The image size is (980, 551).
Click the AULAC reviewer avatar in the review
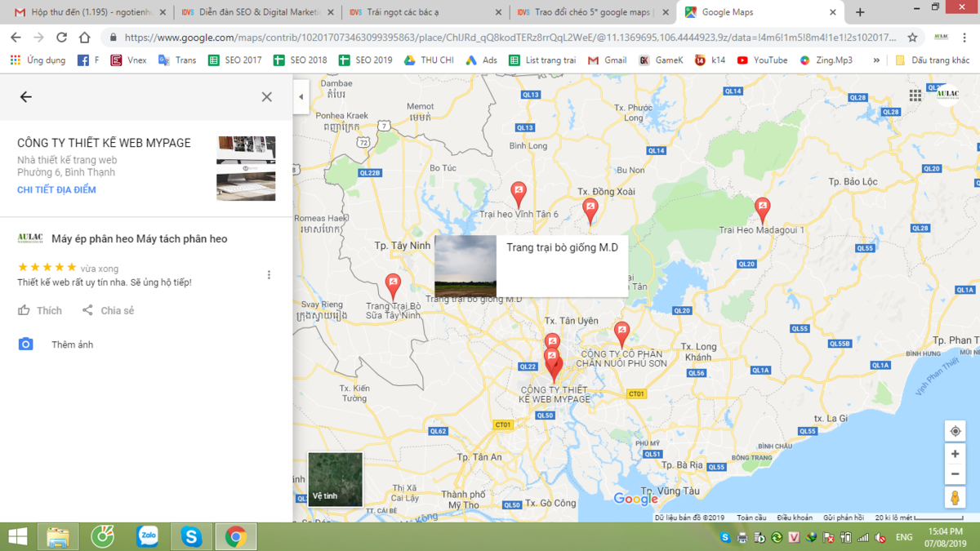(x=30, y=238)
